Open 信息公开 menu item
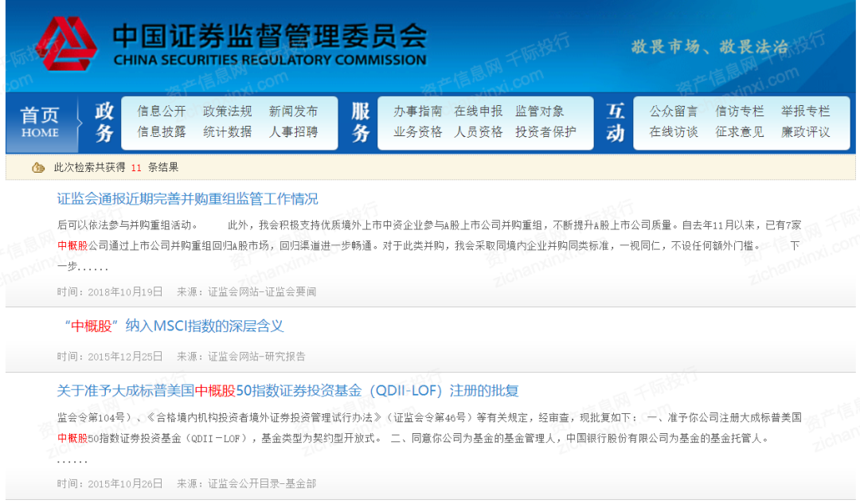This screenshot has width=860, height=504. 161,111
